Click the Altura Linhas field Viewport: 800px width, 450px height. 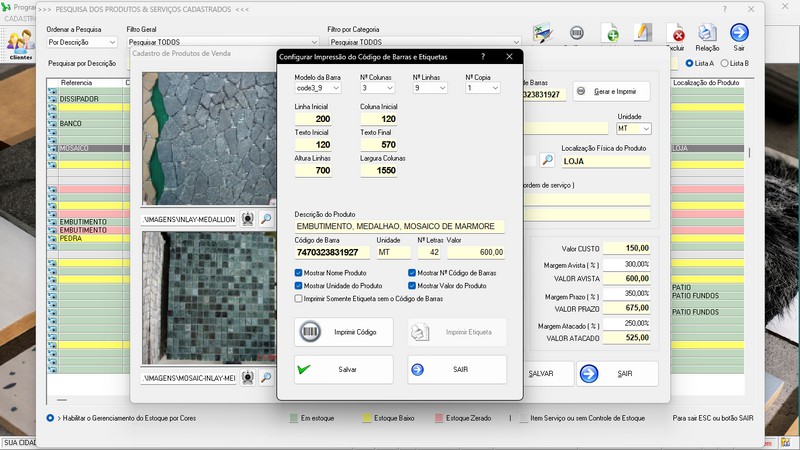[313, 170]
